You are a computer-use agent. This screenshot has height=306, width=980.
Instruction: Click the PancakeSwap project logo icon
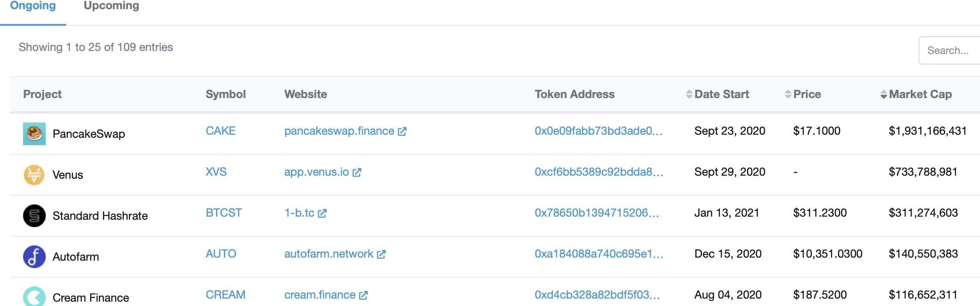point(34,134)
